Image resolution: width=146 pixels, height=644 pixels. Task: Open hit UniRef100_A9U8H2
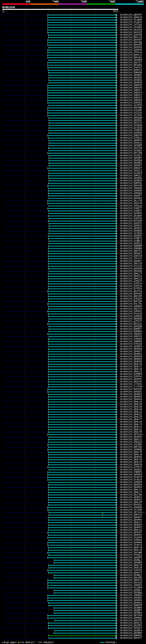pos(131,598)
